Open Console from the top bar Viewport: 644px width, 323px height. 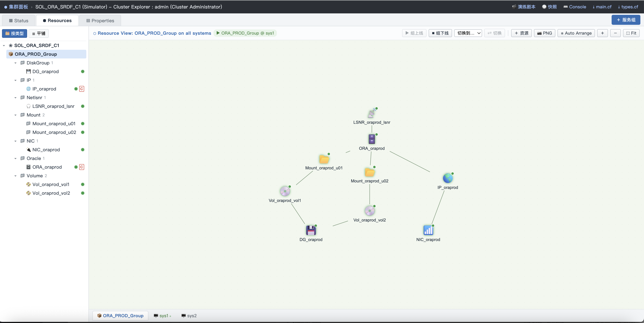click(x=575, y=7)
